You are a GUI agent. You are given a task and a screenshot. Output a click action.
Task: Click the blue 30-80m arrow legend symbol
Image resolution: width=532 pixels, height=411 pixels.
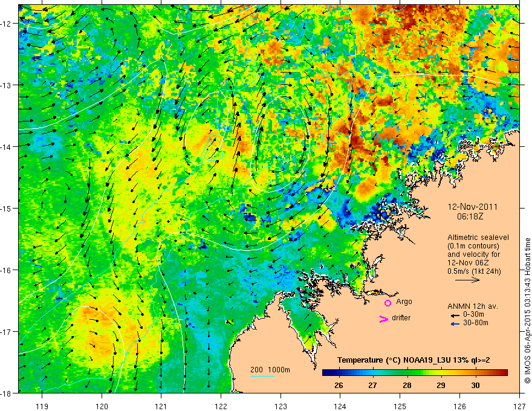[455, 324]
